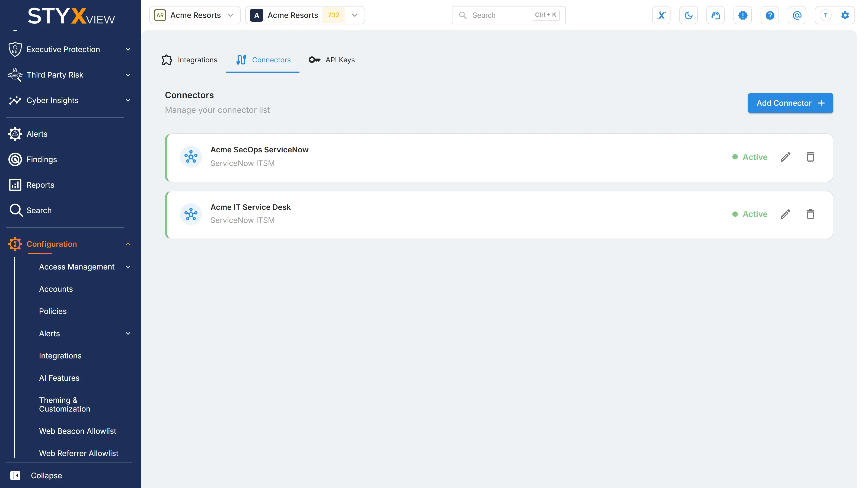Delete the Acme IT Service Desk connector
The height and width of the screenshot is (488, 868).
coord(810,214)
